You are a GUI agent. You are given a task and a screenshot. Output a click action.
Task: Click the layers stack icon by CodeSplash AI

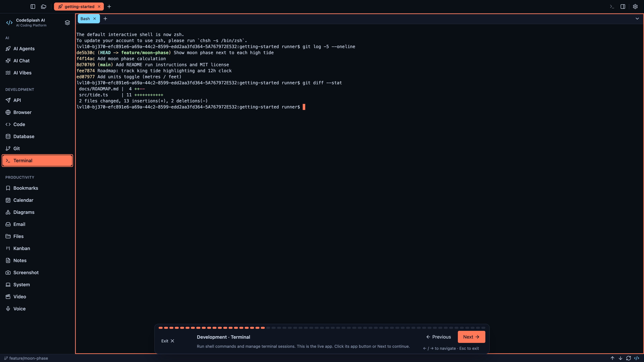67,22
